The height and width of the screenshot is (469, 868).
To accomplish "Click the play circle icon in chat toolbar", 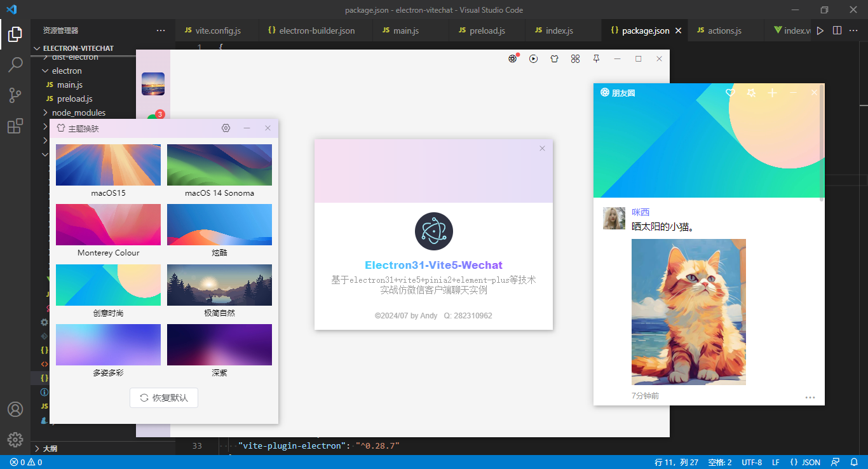I will pyautogui.click(x=534, y=58).
